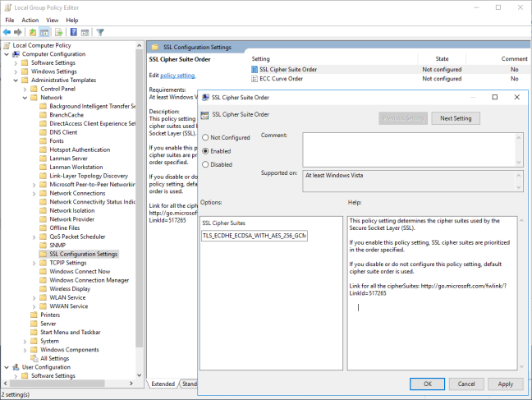This screenshot has width=532, height=400.
Task: Expand the WLAN Service node
Action: [34, 297]
